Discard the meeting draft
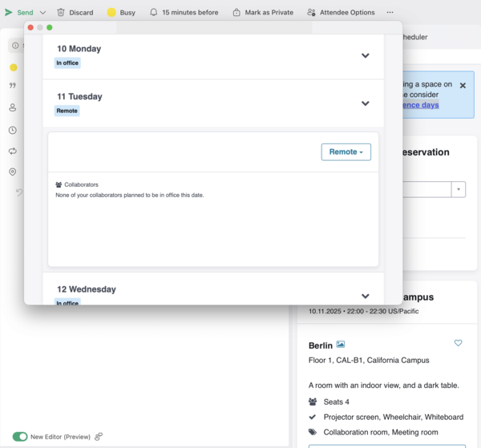The width and height of the screenshot is (481, 448). coord(75,13)
